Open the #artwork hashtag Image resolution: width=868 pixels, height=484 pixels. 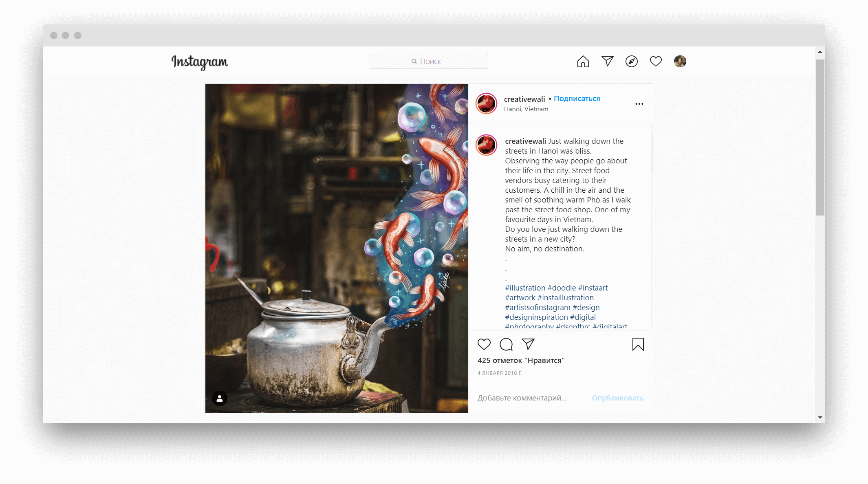[x=520, y=298]
